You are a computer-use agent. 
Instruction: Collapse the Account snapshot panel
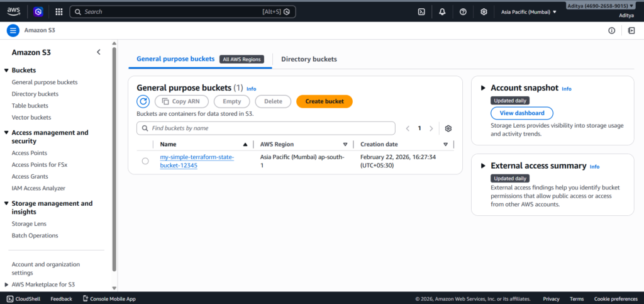click(483, 88)
